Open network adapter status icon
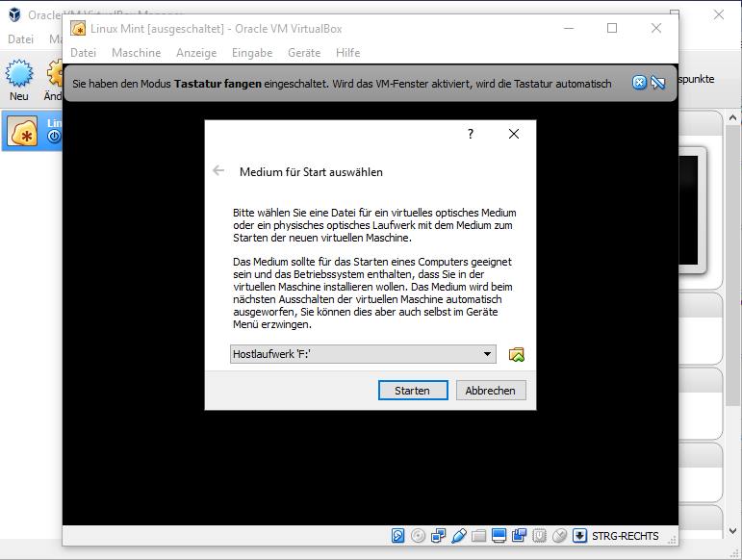The height and width of the screenshot is (560, 742). tap(438, 535)
